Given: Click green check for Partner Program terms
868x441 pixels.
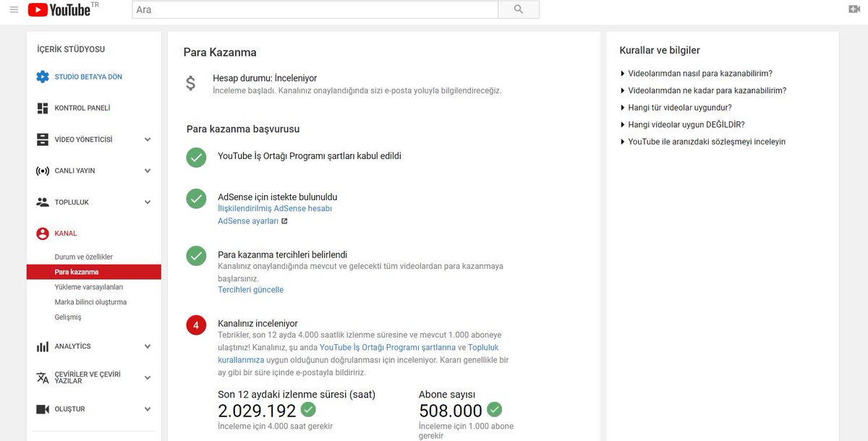Looking at the screenshot, I should coord(196,157).
